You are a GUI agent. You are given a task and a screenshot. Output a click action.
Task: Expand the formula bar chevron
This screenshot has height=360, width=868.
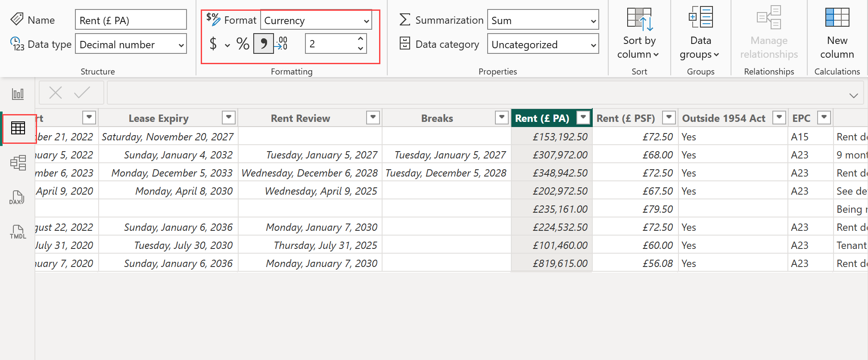coord(853,95)
